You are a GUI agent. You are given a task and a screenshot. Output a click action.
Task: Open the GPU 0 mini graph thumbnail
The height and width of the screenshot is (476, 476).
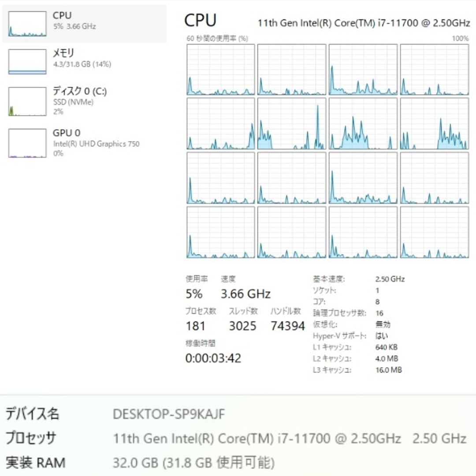(27, 143)
